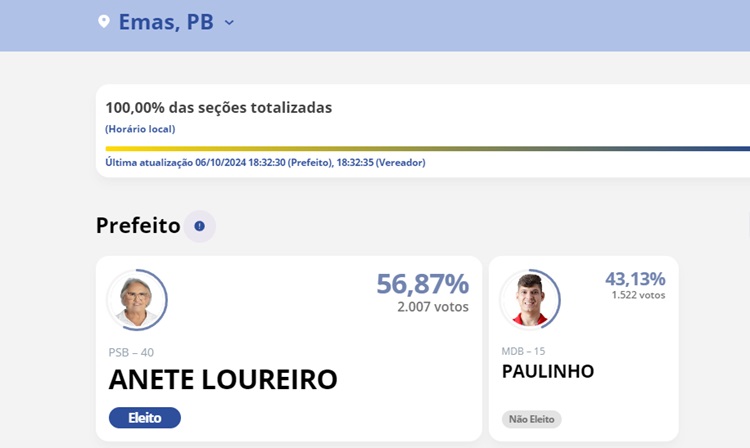The image size is (750, 448).
Task: Open the Prefeito info icon
Action: (x=199, y=226)
